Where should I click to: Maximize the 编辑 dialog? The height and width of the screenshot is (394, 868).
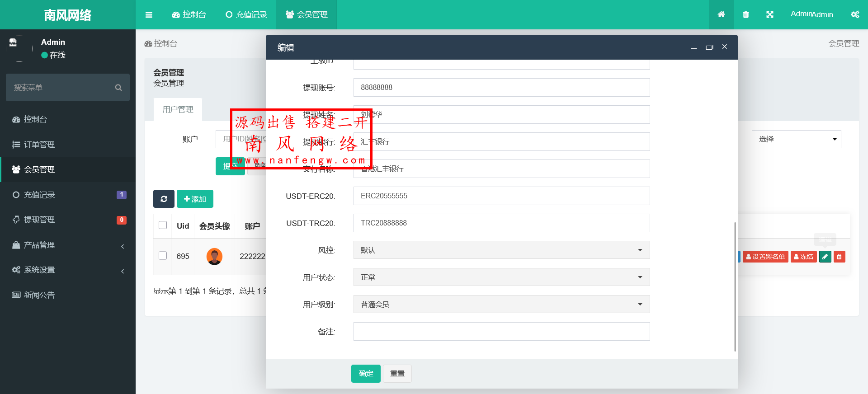(709, 47)
